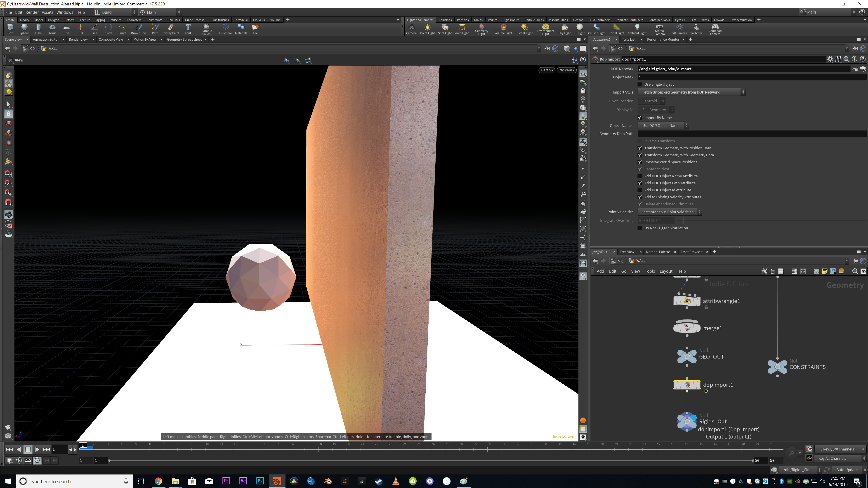The image size is (868, 488).
Task: Select the dopimport1 node icon
Action: coord(687,385)
